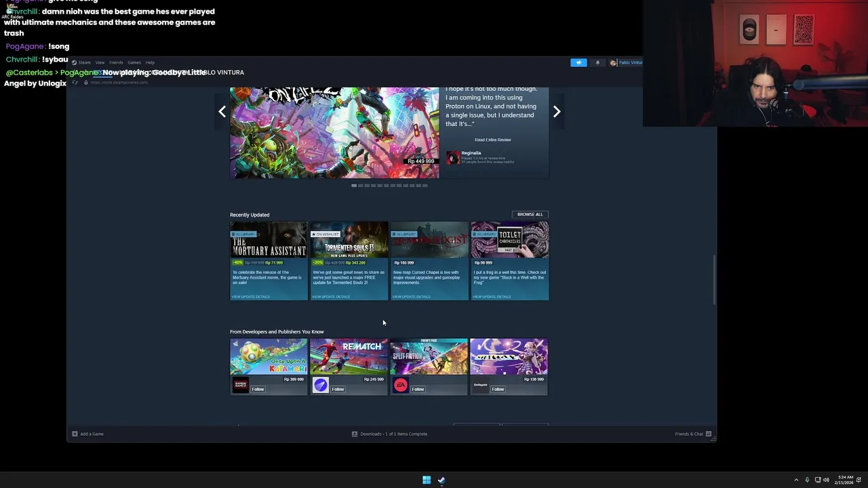View update details for Toilet Chronicles
The image size is (868, 488).
492,297
